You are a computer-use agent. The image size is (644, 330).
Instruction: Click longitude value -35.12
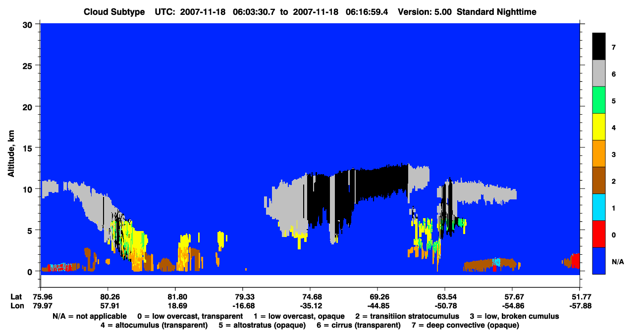(x=310, y=306)
